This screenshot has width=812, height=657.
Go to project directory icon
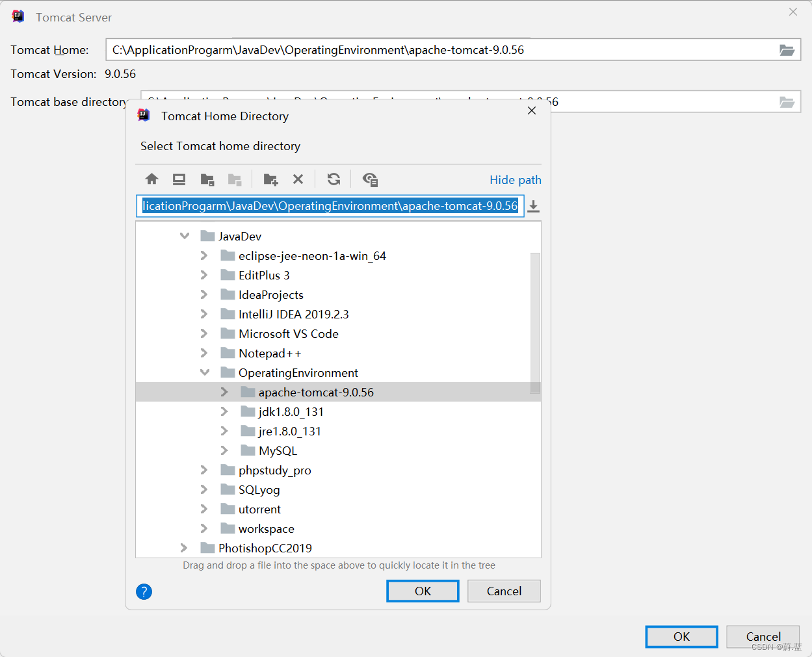click(207, 179)
